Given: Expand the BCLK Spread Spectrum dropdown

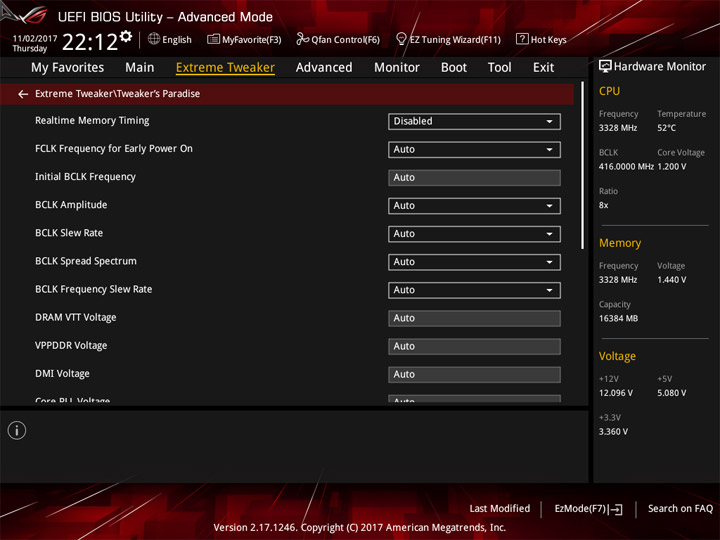Looking at the screenshot, I should [x=474, y=262].
